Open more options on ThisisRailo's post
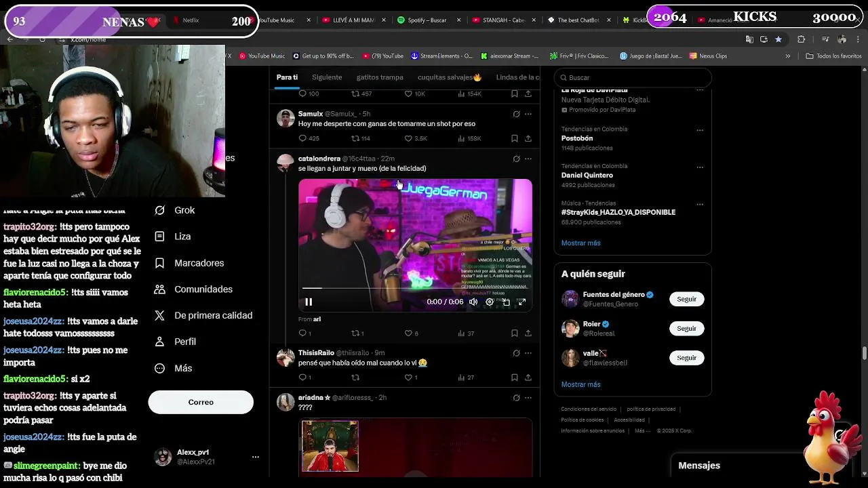This screenshot has height=488, width=868. click(528, 353)
